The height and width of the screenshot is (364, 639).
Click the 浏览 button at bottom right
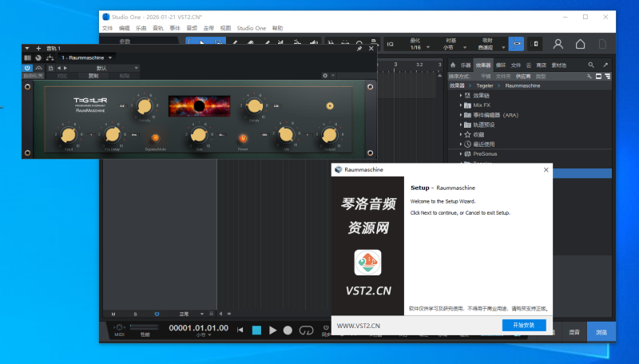(x=601, y=332)
